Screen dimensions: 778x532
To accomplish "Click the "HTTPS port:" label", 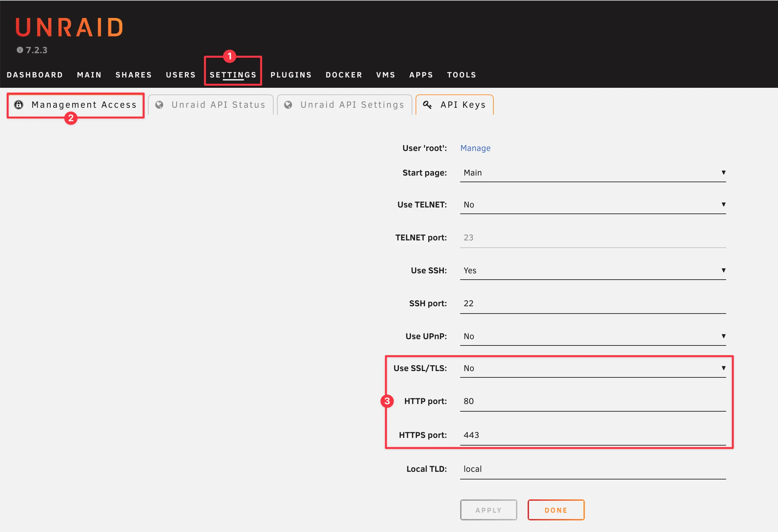I will pos(423,435).
